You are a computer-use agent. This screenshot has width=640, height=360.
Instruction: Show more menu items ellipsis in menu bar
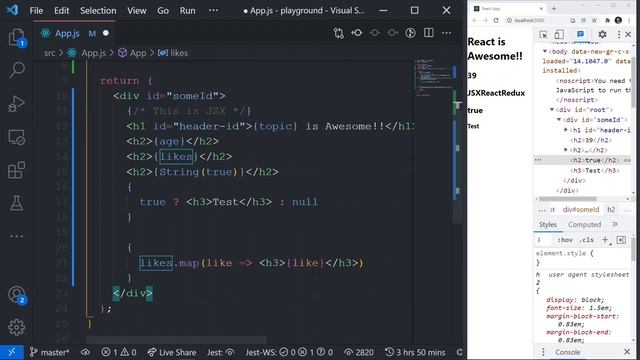pos(213,11)
